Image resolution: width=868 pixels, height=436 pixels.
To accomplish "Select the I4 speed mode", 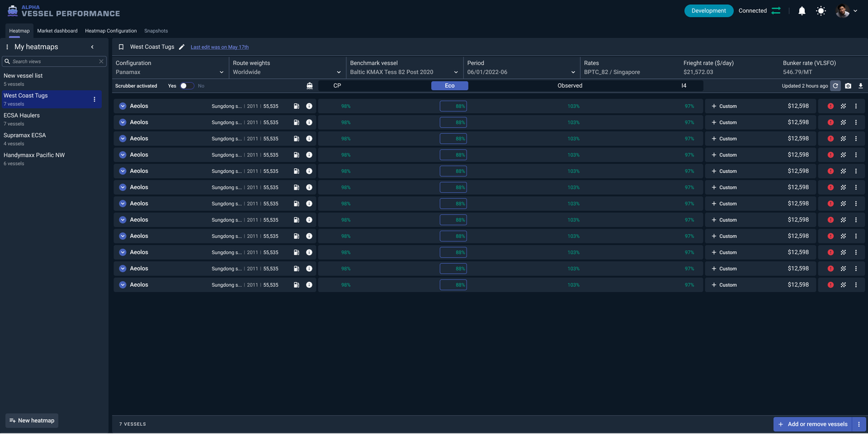I will point(684,86).
